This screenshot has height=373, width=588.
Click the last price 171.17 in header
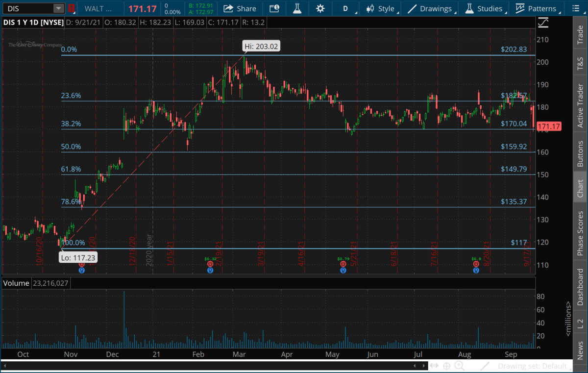(x=143, y=8)
